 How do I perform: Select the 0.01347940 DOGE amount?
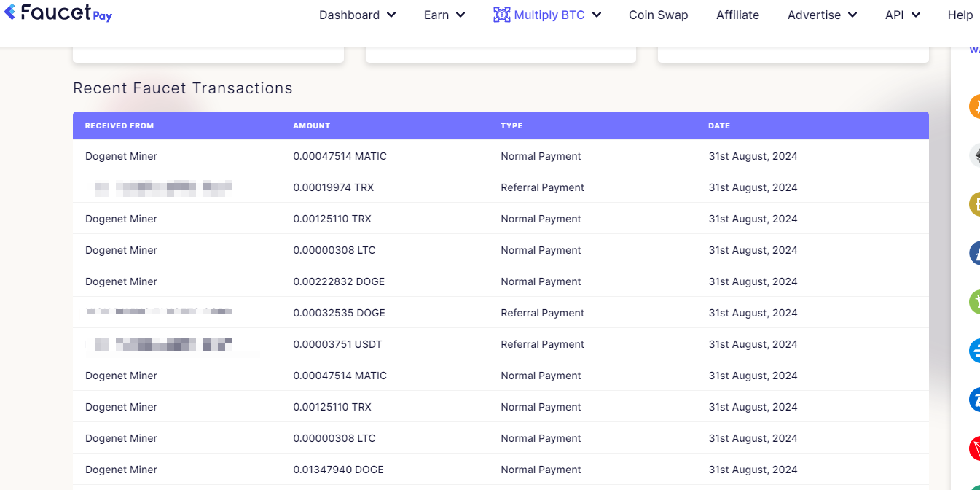(x=338, y=470)
